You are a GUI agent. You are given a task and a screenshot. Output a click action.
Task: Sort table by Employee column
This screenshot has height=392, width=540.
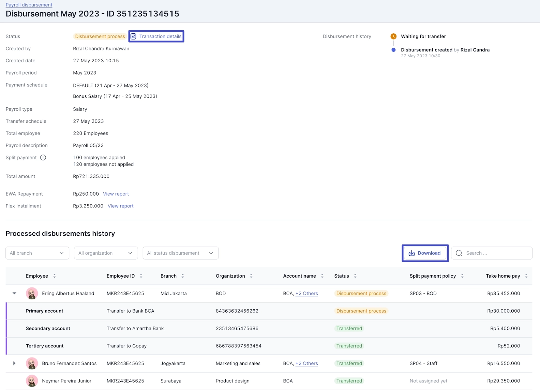(x=55, y=276)
